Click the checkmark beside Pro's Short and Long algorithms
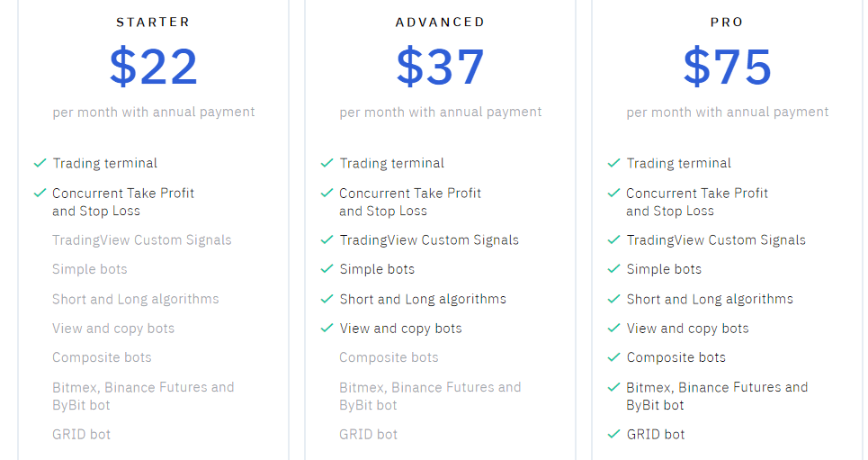The width and height of the screenshot is (868, 460). click(613, 299)
